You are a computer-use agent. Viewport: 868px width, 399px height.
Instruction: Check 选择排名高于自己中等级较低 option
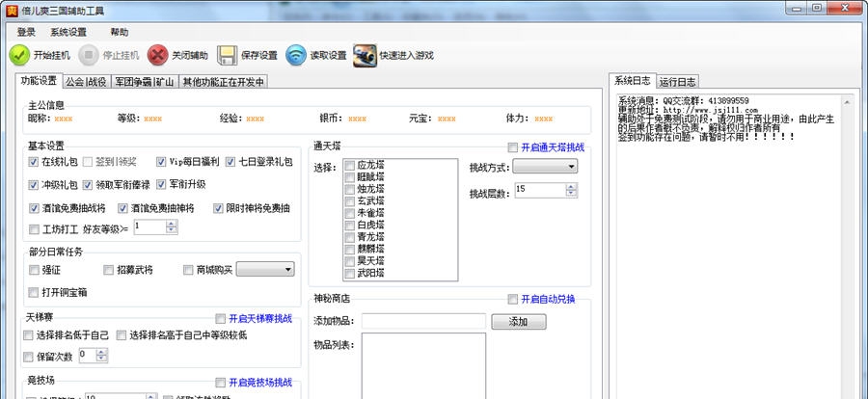pos(122,335)
